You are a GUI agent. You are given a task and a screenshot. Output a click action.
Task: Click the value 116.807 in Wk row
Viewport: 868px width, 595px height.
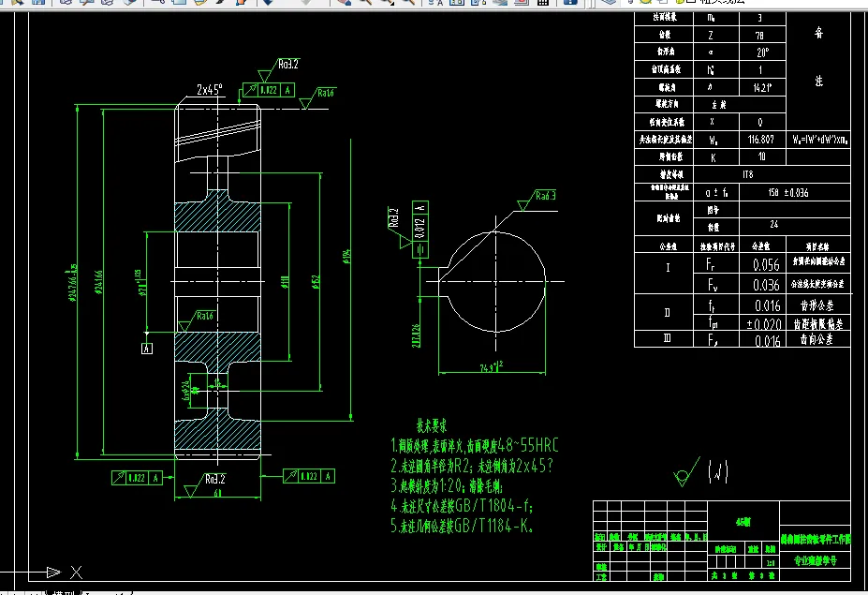763,139
